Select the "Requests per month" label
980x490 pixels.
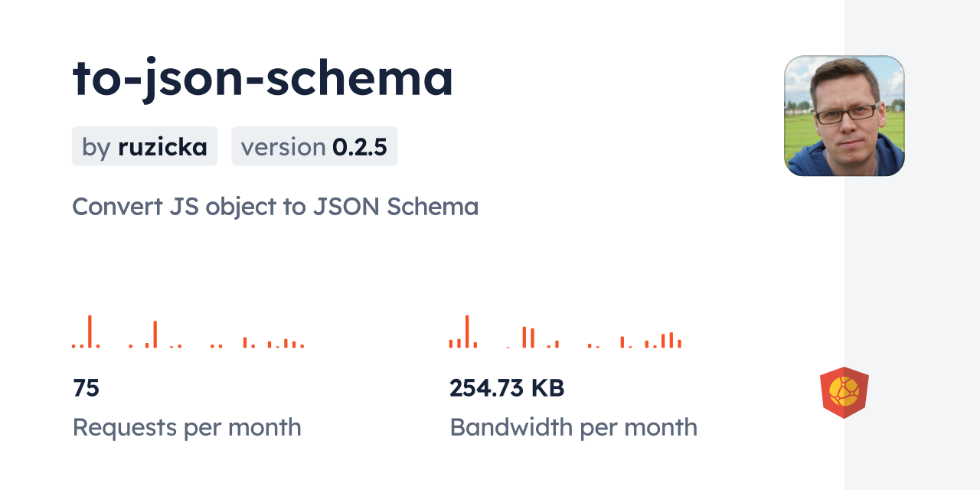[x=187, y=427]
